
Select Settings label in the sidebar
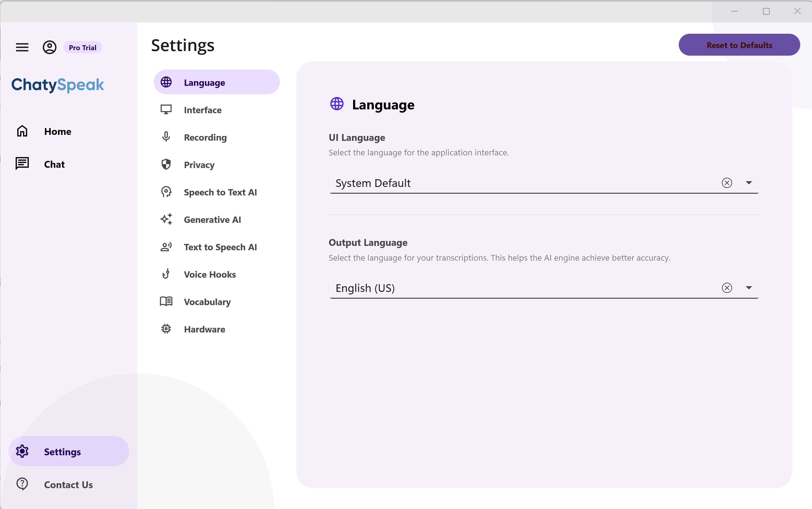[62, 452]
